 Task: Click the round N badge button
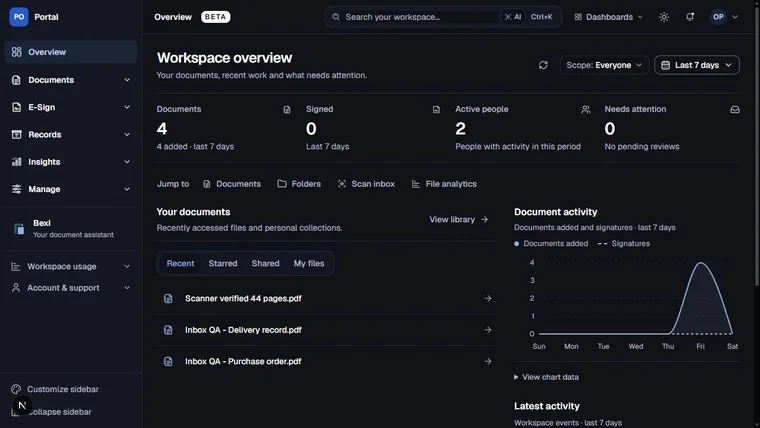[x=22, y=406]
